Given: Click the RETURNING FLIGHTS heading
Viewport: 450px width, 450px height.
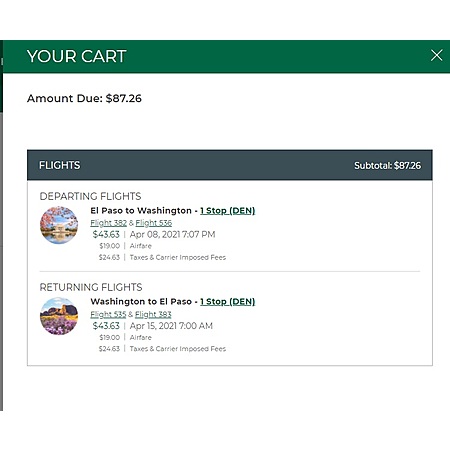Looking at the screenshot, I should (91, 287).
